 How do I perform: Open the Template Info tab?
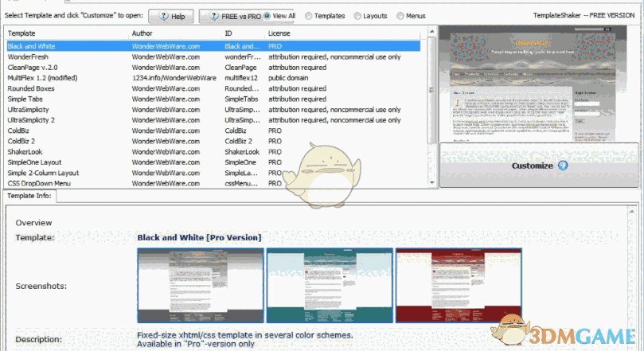(32, 197)
